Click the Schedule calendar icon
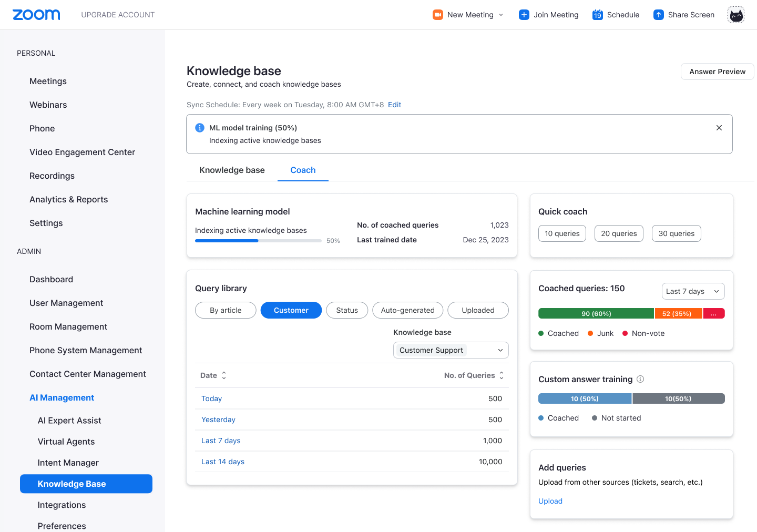 (598, 15)
